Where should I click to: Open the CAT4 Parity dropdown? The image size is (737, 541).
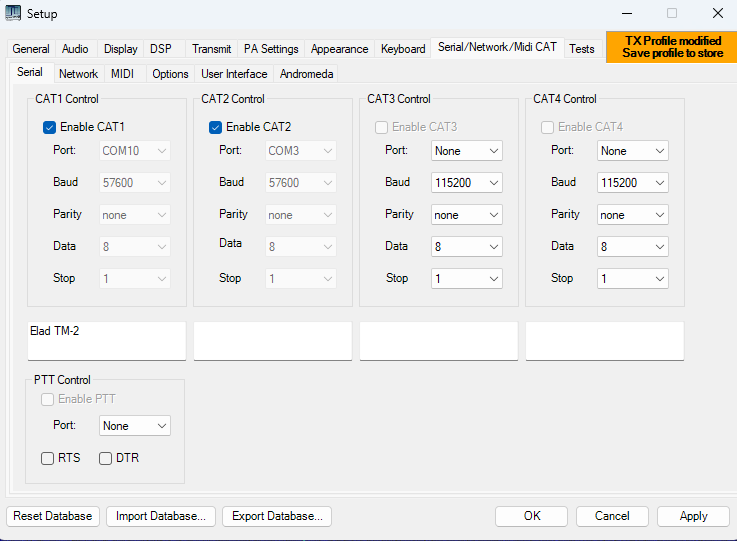[633, 215]
